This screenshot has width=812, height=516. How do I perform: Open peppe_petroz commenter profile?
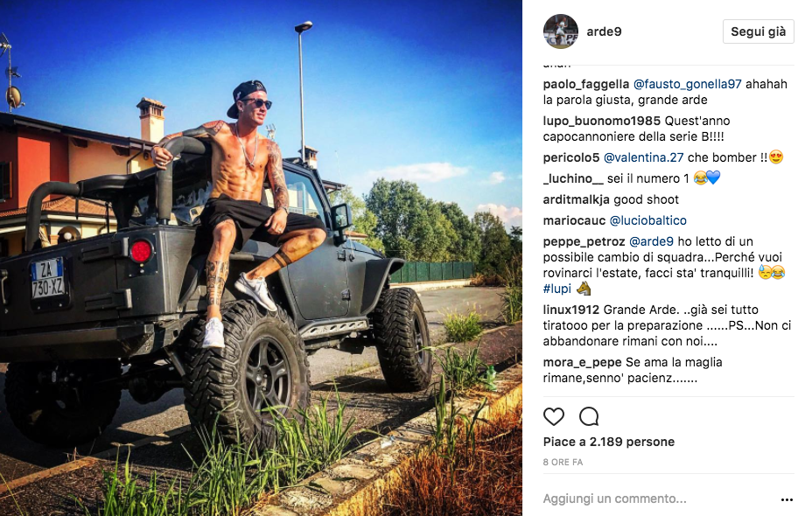click(584, 241)
